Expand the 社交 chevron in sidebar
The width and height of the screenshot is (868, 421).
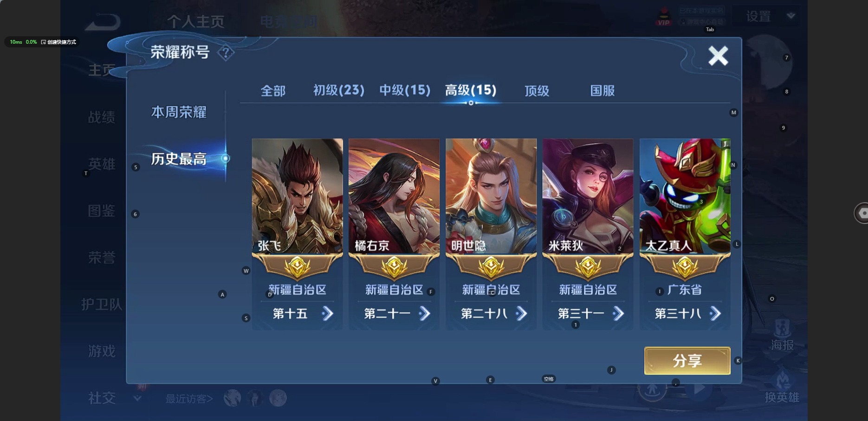coord(137,398)
